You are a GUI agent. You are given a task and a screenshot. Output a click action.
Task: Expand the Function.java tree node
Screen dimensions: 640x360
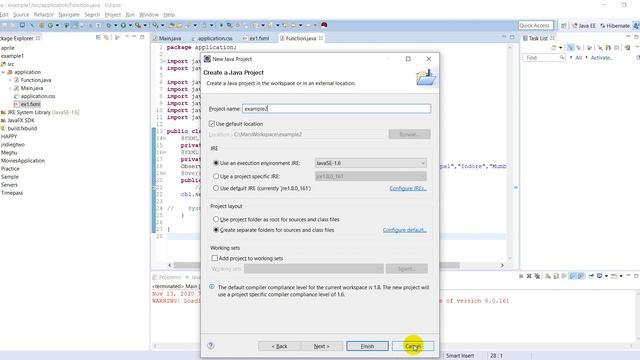coord(10,80)
